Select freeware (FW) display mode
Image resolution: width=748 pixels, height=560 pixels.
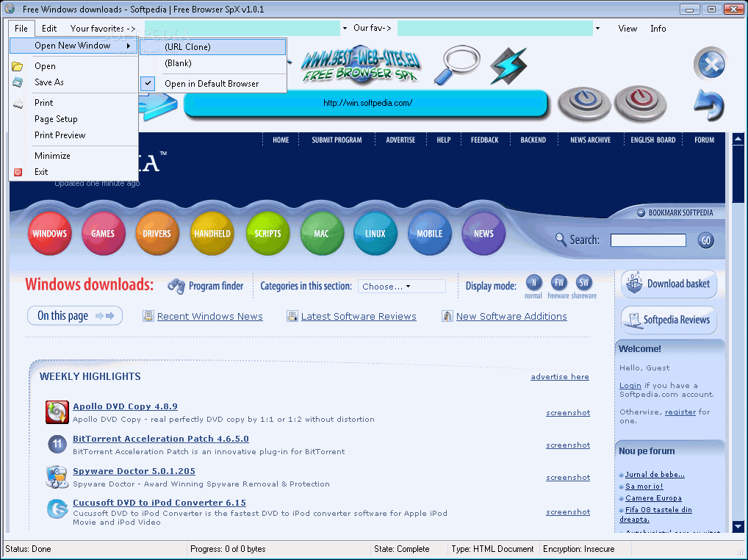559,282
